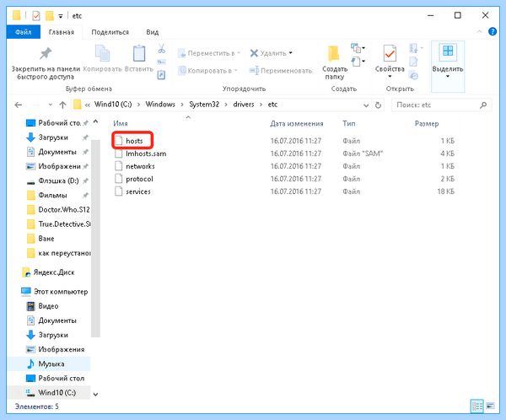Screen dimensions: 506x420
Task: Click the search magnifier icon
Action: point(483,105)
